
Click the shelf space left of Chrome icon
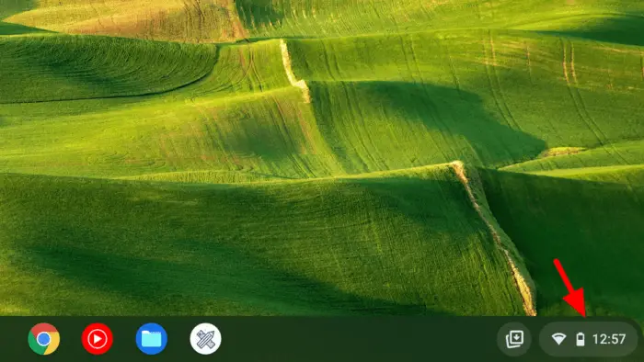[x=13, y=339]
